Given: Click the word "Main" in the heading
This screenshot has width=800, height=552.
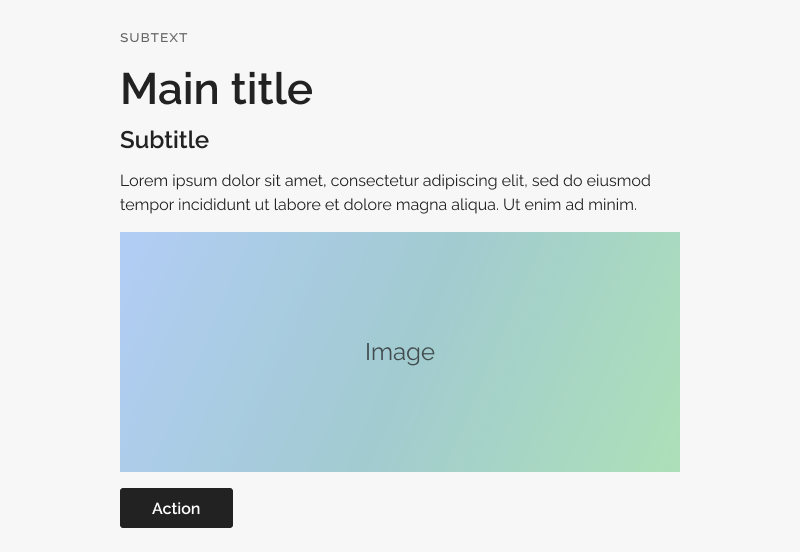Looking at the screenshot, I should pos(169,89).
